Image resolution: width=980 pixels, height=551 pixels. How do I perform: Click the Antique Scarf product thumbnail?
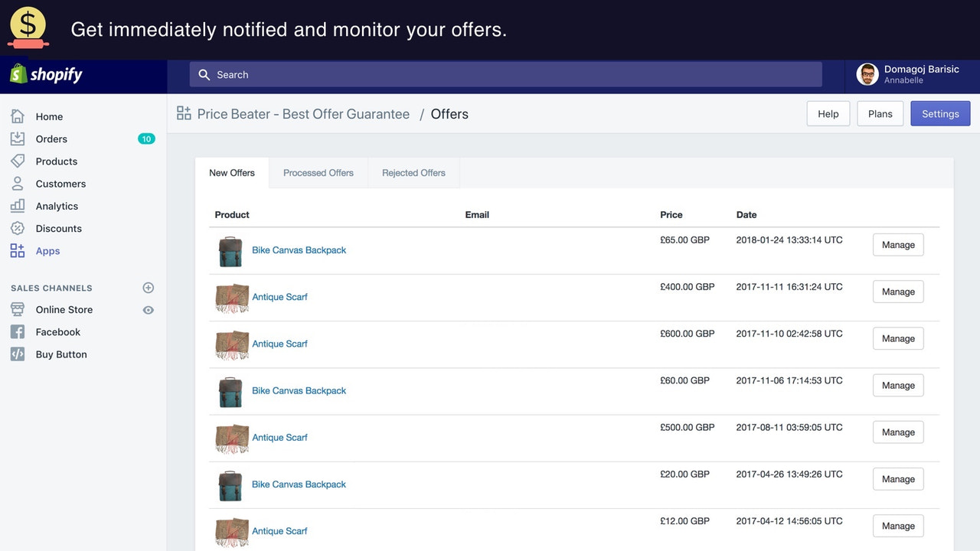(x=231, y=298)
